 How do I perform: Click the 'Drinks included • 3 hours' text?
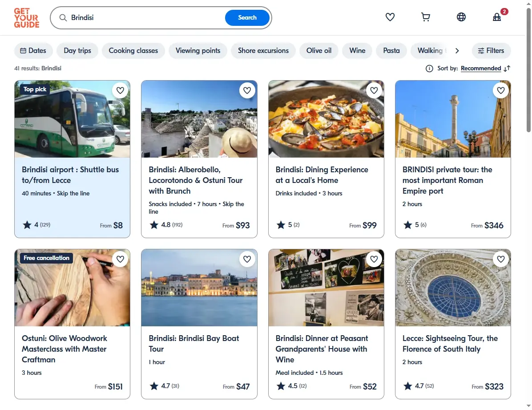point(309,193)
